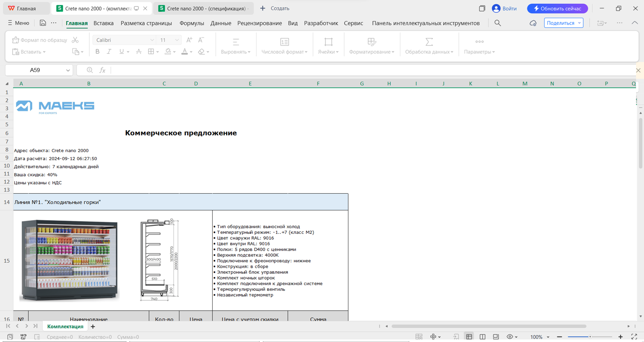
Task: Click the Save icon next to Меню
Action: pyautogui.click(x=43, y=23)
